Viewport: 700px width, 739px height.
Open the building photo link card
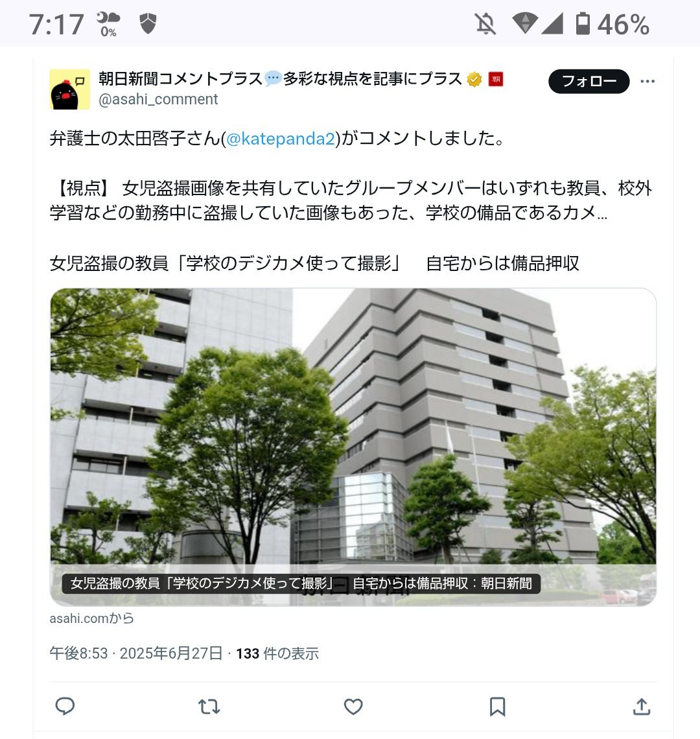[x=353, y=447]
